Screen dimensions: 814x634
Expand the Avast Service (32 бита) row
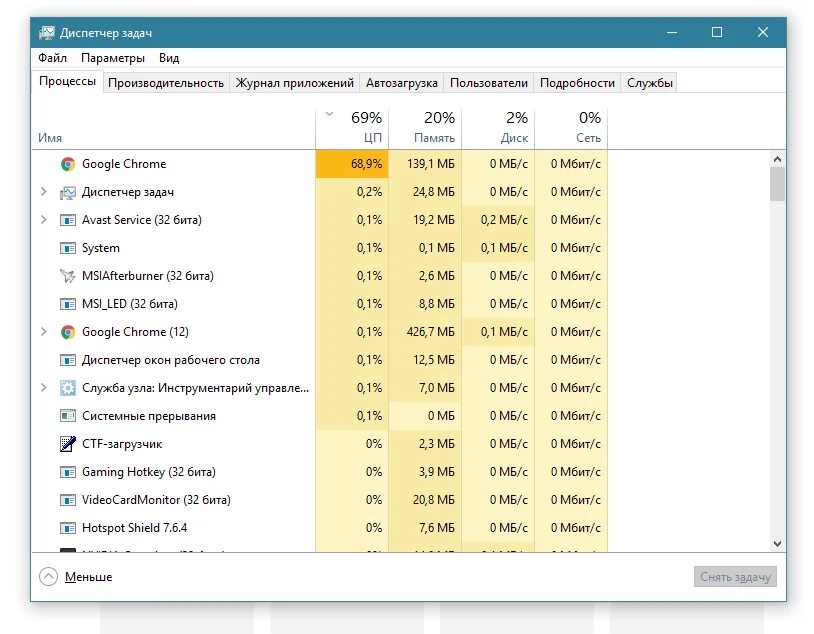(44, 220)
